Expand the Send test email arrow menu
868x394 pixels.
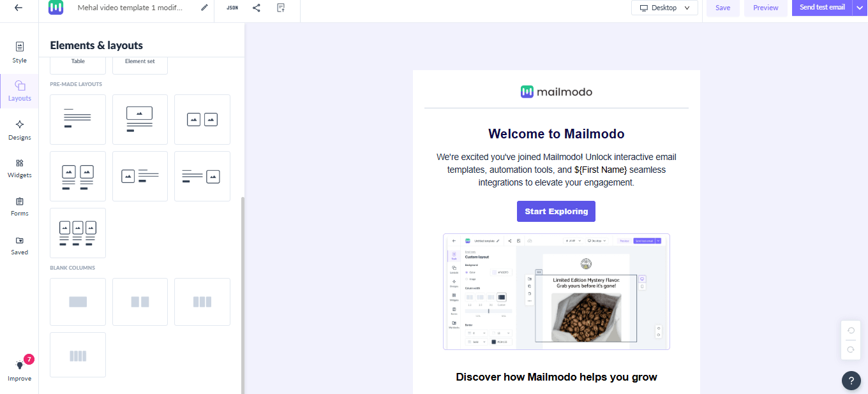point(860,8)
